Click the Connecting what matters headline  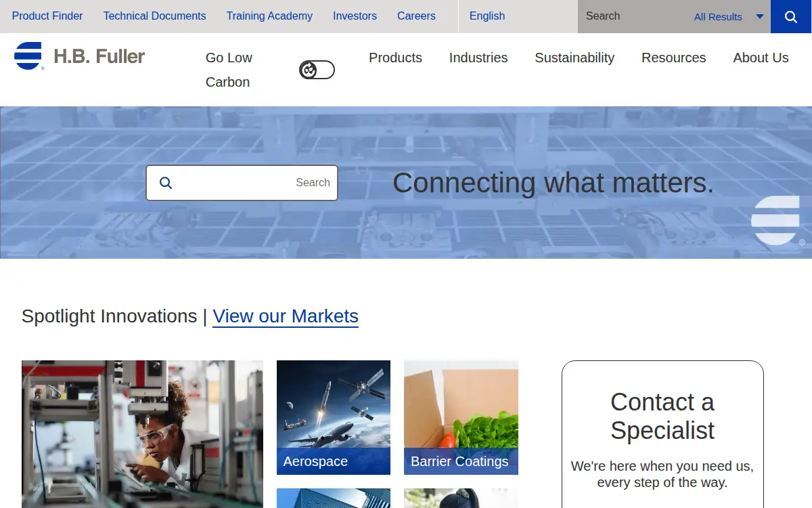(553, 183)
